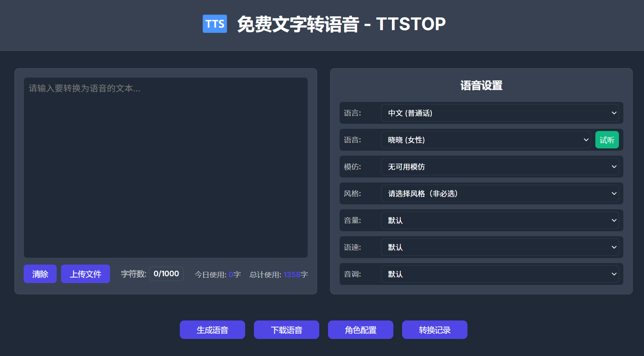Click the 试听 voice preview button
The image size is (644, 356).
click(607, 140)
